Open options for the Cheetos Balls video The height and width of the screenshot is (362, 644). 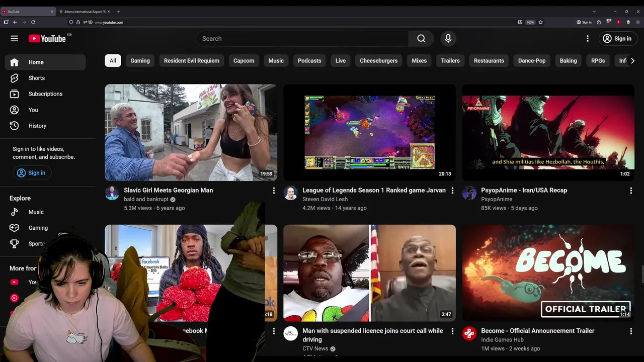(274, 331)
